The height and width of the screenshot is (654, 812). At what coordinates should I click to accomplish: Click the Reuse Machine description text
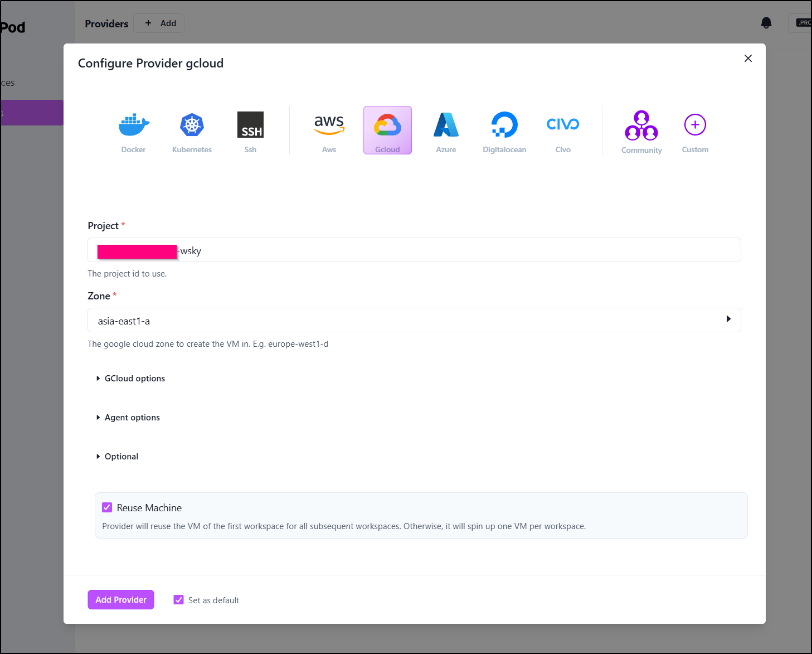point(344,526)
